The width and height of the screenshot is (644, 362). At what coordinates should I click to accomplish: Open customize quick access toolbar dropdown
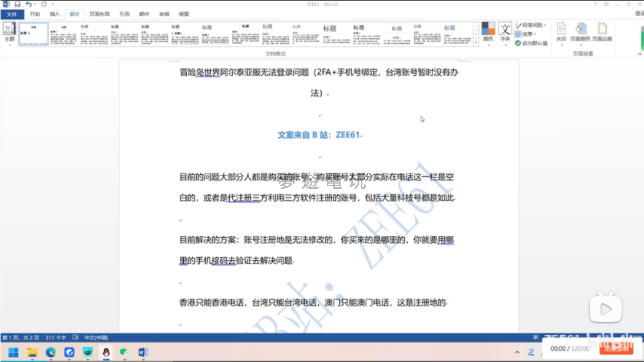coord(52,5)
